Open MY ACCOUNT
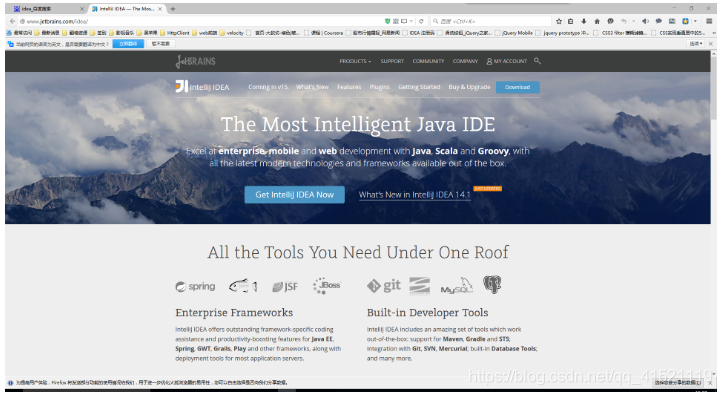This screenshot has width=722, height=395. click(507, 61)
